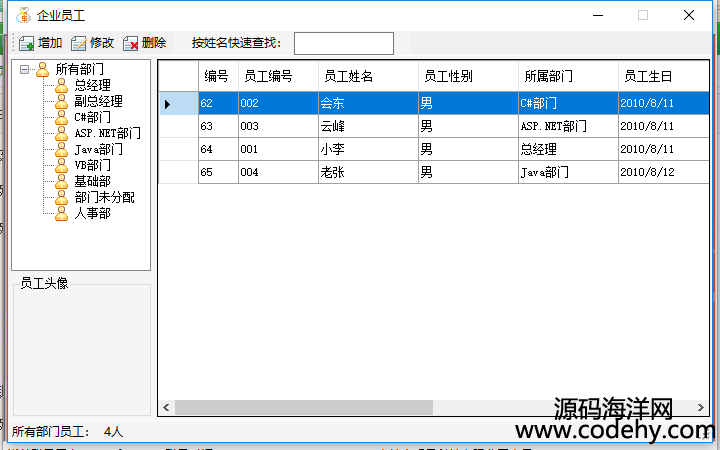Click the row selector for 小李 row
Screen dimensions: 720x450
(178, 149)
